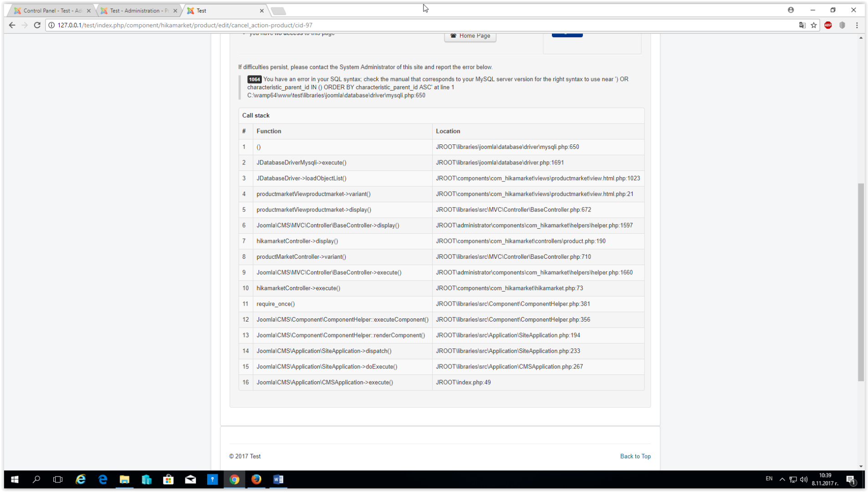Viewport: 868px width, 492px height.
Task: Open the Mail app from the taskbar
Action: (x=190, y=479)
